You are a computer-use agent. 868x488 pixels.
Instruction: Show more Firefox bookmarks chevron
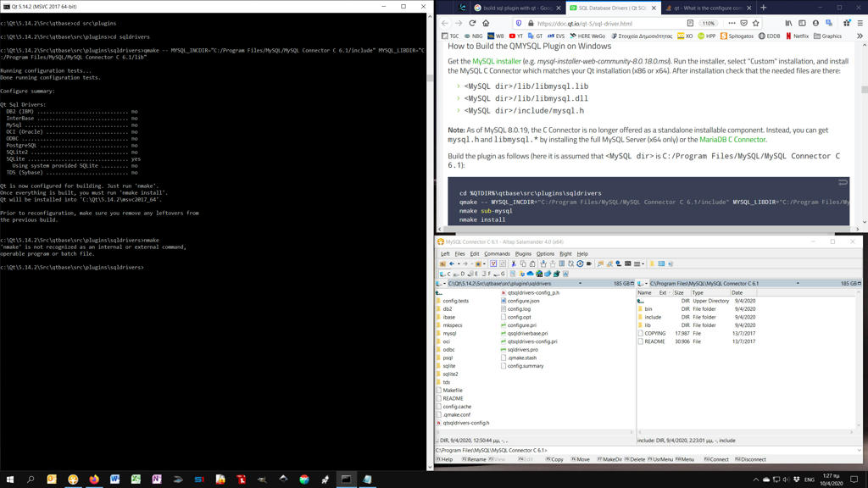[x=860, y=36]
